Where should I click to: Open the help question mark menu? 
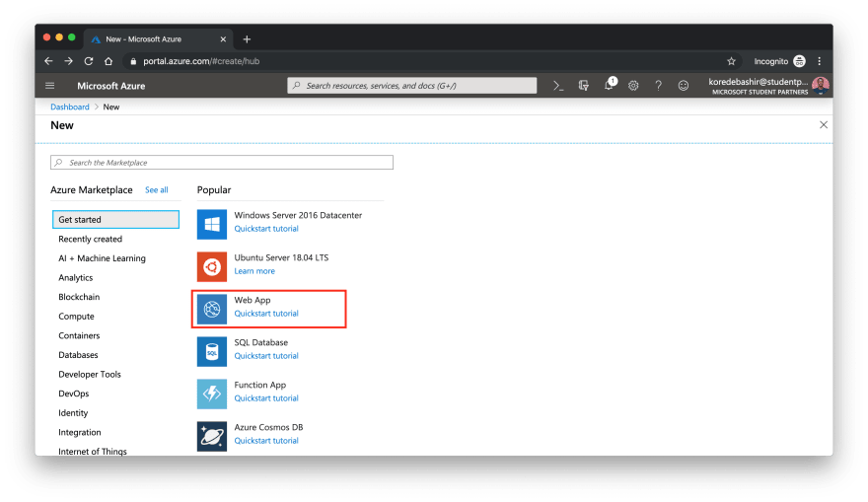pos(658,86)
